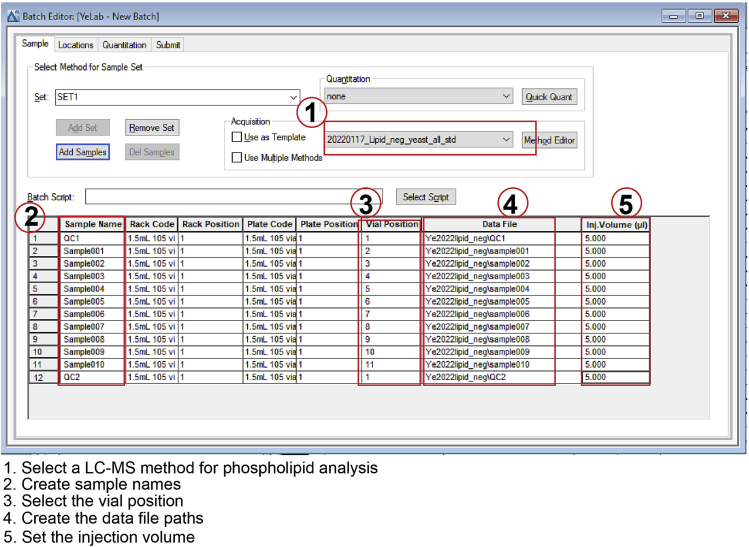Close the Batch Editor window

click(726, 16)
